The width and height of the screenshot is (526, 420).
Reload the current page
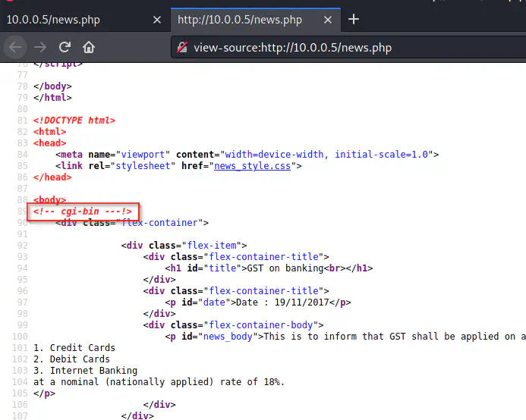[65, 47]
